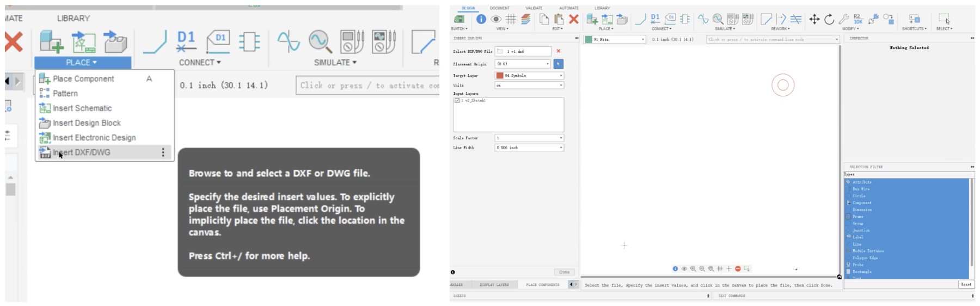This screenshot has height=306, width=980.
Task: Click zoom-out magnifier in canvas bottom bar
Action: tap(702, 268)
